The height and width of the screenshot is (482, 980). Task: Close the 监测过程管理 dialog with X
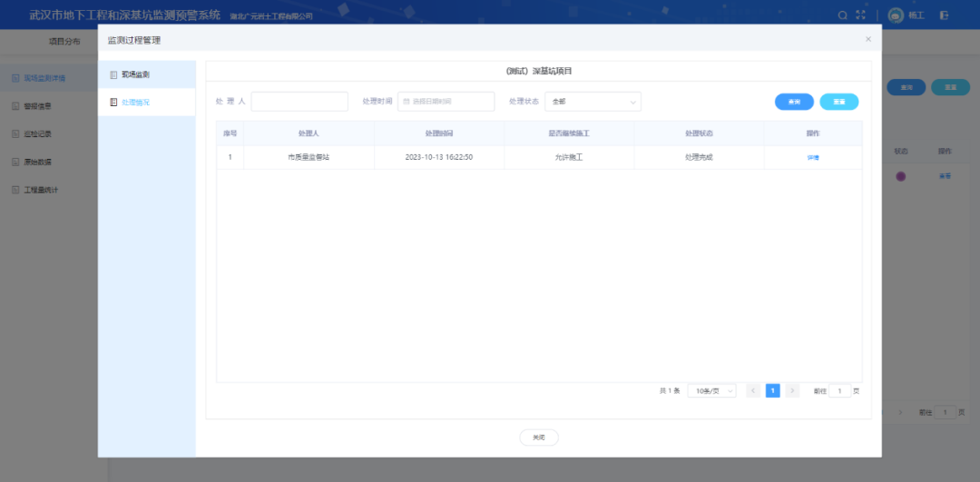click(868, 39)
